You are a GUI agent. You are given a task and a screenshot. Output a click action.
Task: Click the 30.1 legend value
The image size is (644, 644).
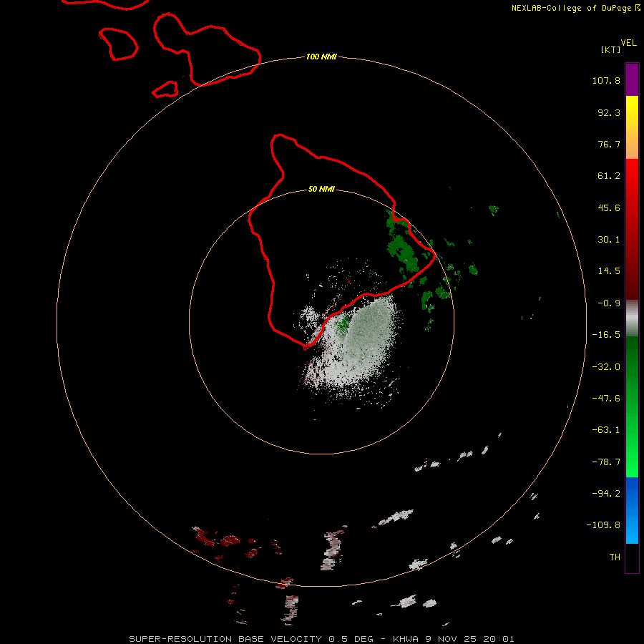[609, 240]
